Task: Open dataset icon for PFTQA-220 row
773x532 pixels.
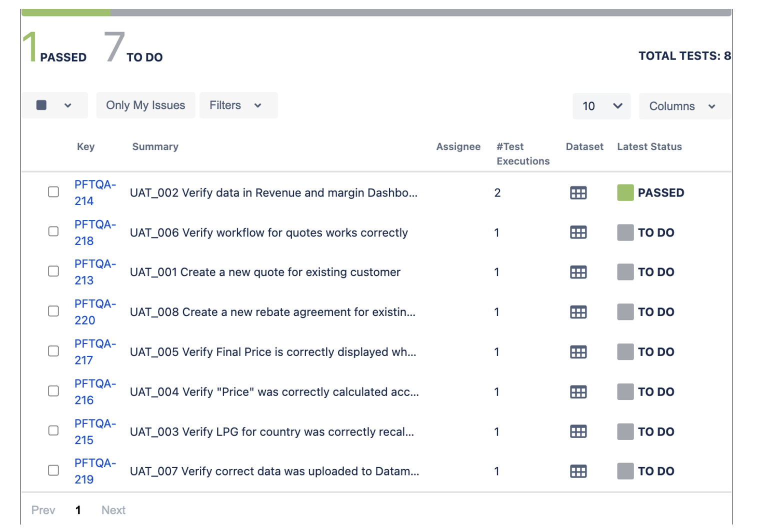Action: (578, 312)
